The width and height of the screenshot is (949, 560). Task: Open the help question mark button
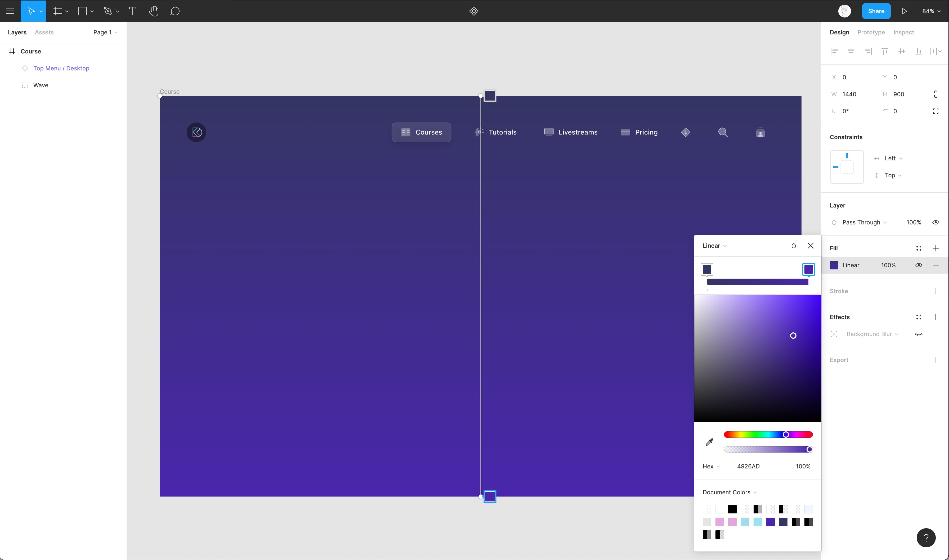click(x=926, y=538)
